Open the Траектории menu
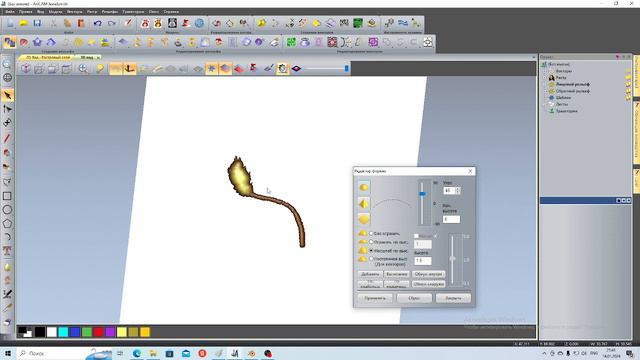The image size is (640, 360). coord(133,12)
